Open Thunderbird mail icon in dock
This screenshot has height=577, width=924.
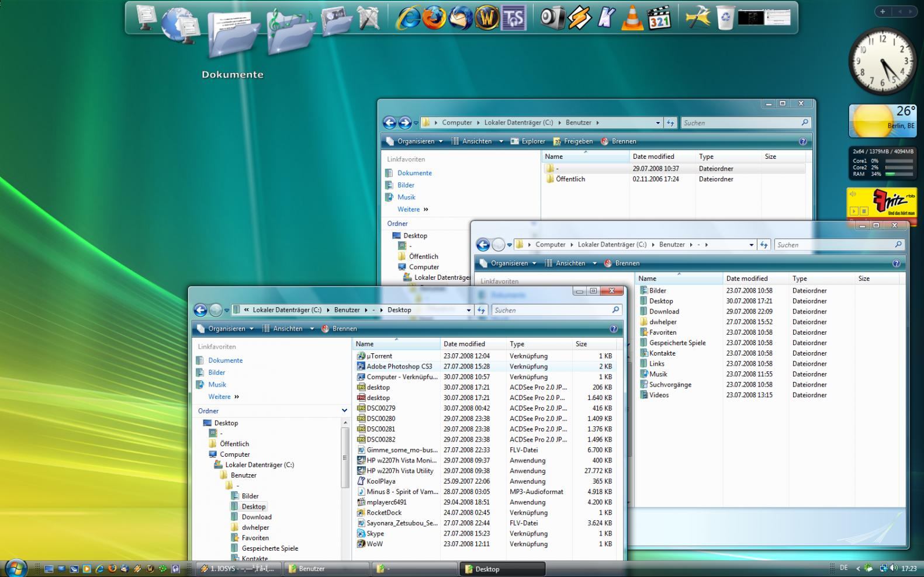(x=460, y=19)
